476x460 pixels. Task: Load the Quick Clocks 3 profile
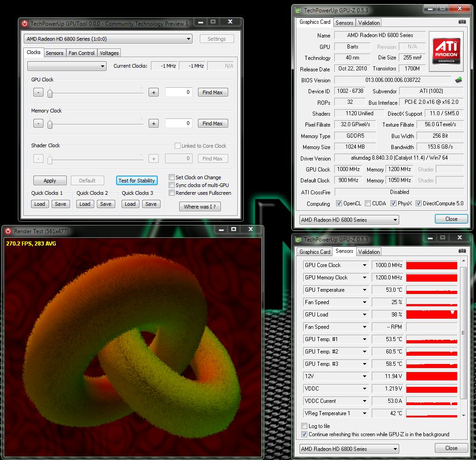pos(130,204)
